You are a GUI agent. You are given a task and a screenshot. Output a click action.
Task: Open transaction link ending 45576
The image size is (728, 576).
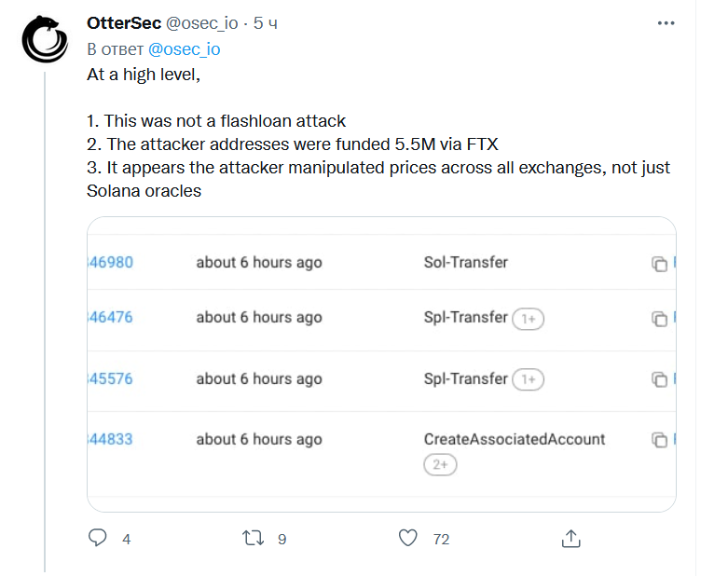tap(110, 378)
